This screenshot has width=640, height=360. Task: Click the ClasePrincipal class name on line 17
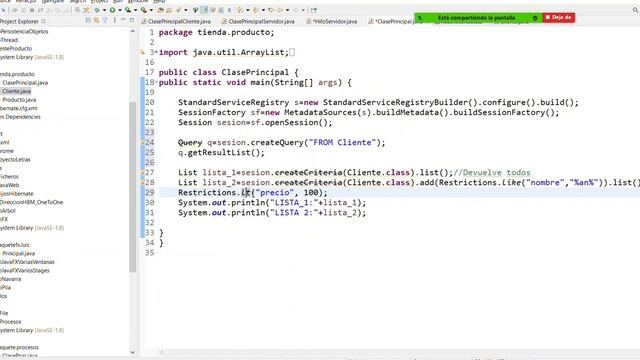click(x=255, y=72)
